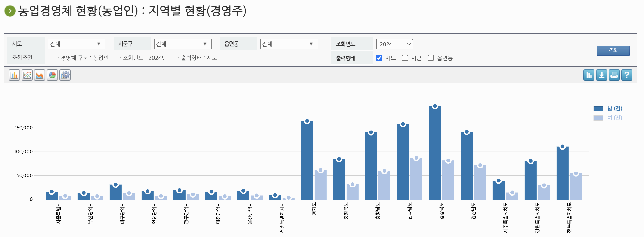Uncheck the 시도 output type checkbox

click(379, 58)
